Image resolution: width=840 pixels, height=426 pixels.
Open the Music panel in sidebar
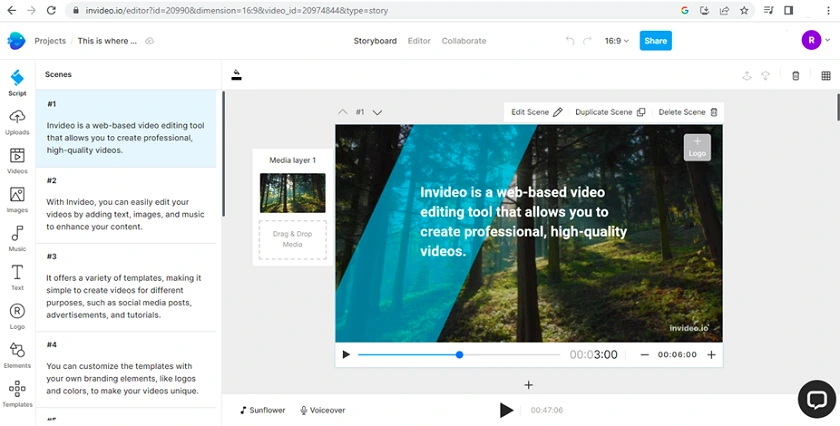pos(17,238)
